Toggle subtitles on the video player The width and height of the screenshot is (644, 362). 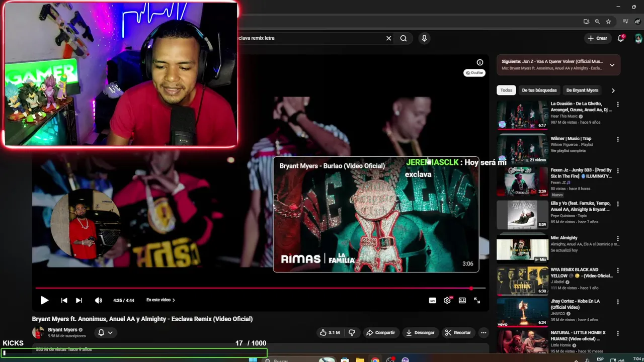click(432, 300)
